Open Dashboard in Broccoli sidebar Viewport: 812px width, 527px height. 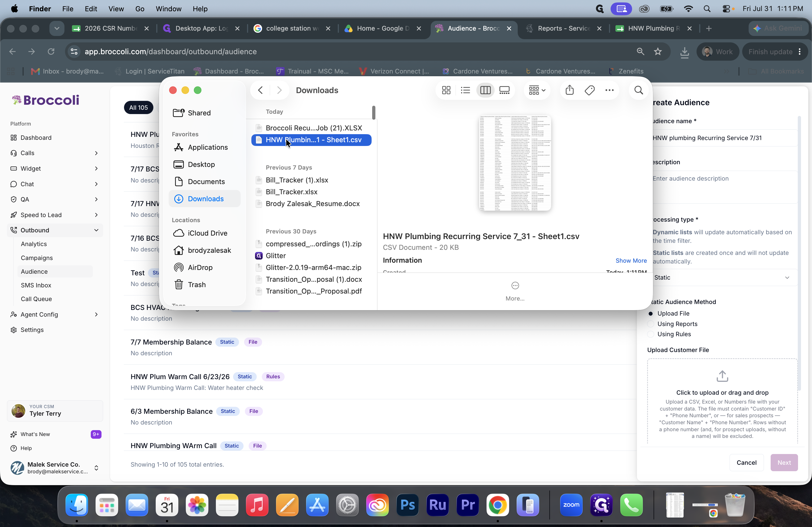click(55, 138)
